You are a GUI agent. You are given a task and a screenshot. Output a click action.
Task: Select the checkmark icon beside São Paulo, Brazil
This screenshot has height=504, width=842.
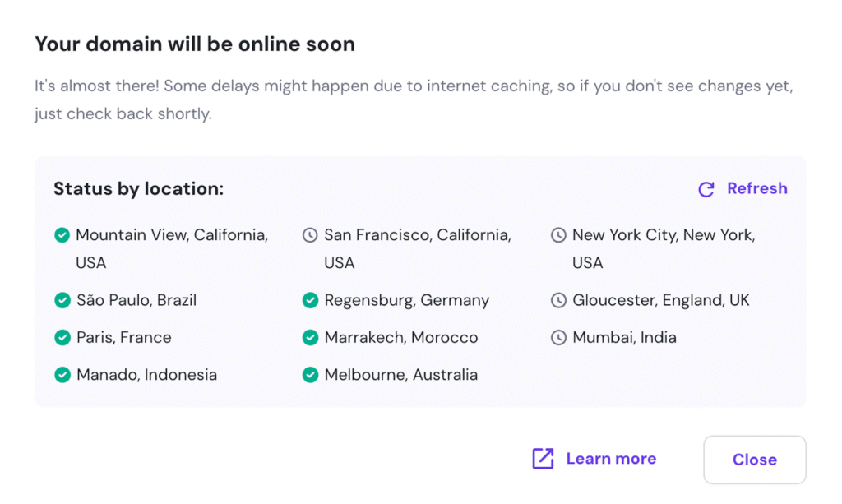pyautogui.click(x=62, y=300)
